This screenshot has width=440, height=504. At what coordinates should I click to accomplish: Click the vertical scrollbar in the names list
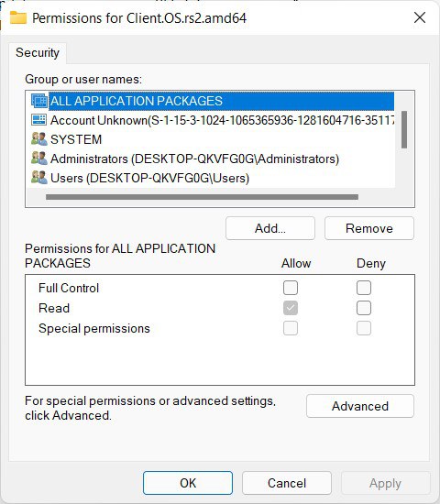pyautogui.click(x=404, y=129)
